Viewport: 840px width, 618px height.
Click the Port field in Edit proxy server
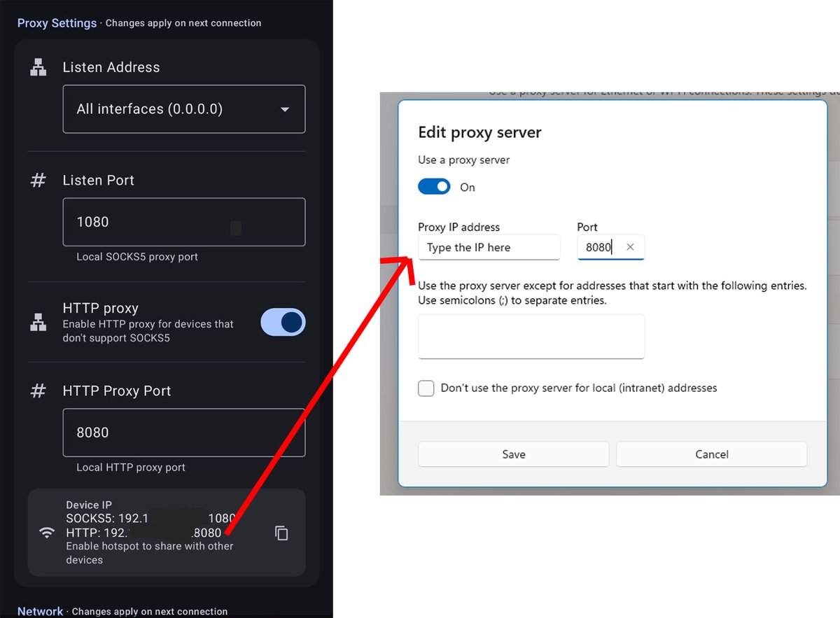[610, 247]
